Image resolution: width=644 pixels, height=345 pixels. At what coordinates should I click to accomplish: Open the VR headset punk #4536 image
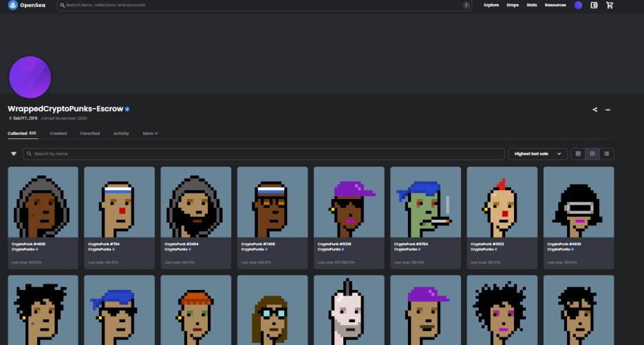tap(579, 202)
